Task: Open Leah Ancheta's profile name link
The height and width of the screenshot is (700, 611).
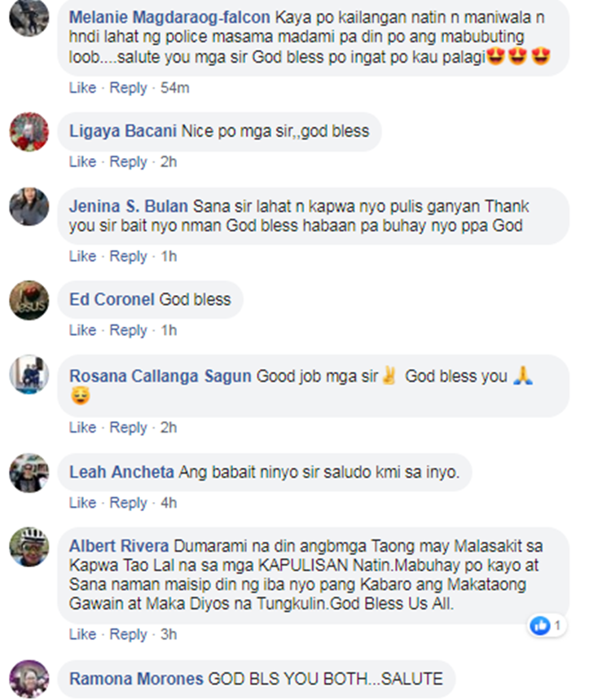Action: (121, 473)
